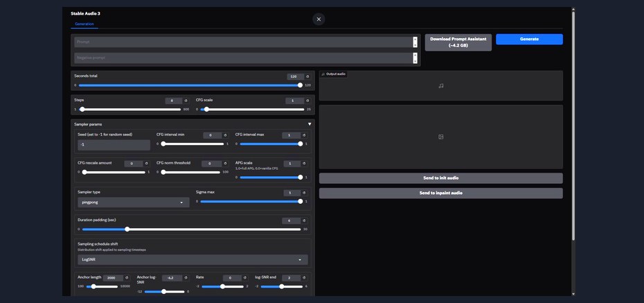Click the CFG scale number box
This screenshot has width=644, height=303.
[295, 101]
